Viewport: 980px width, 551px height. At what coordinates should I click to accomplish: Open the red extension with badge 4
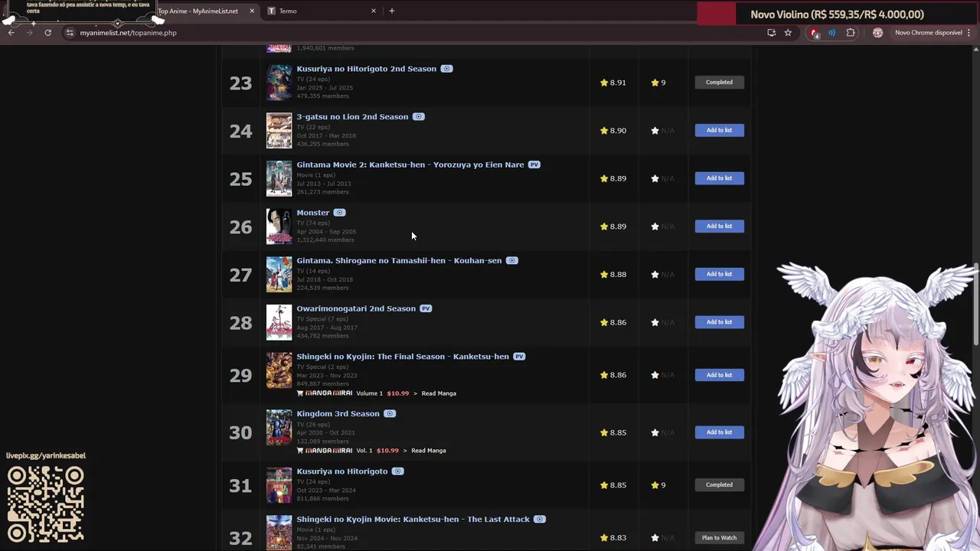pos(814,33)
